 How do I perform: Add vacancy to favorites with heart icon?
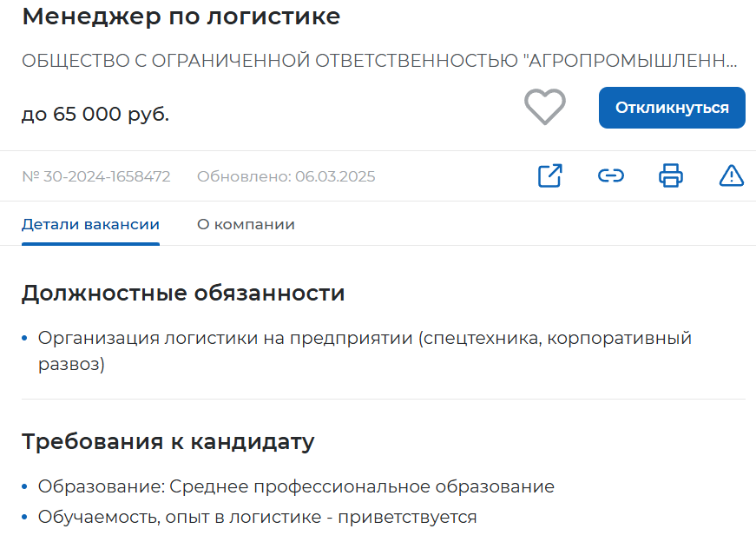(x=545, y=107)
